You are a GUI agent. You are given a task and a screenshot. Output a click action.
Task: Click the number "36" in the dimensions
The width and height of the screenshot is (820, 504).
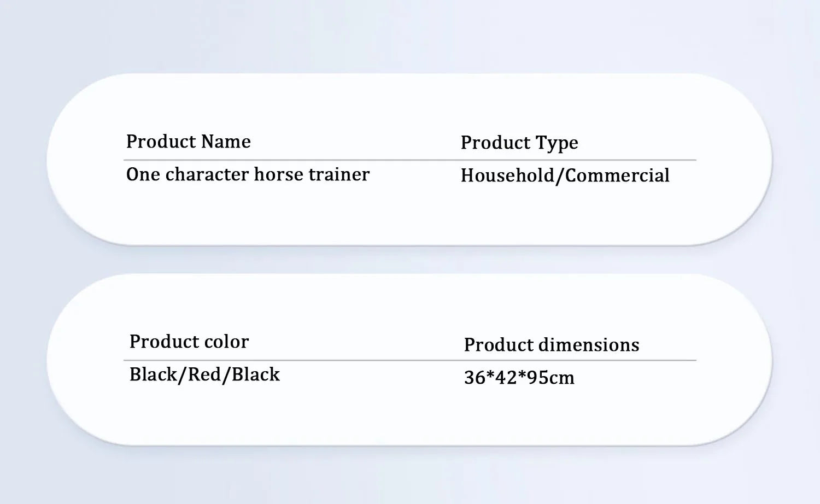[x=474, y=378]
